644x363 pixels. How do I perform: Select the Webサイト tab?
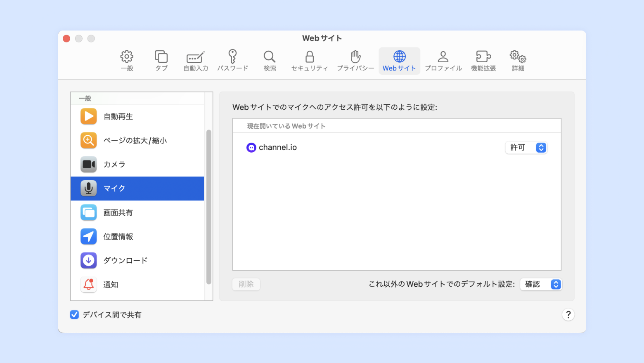point(399,61)
